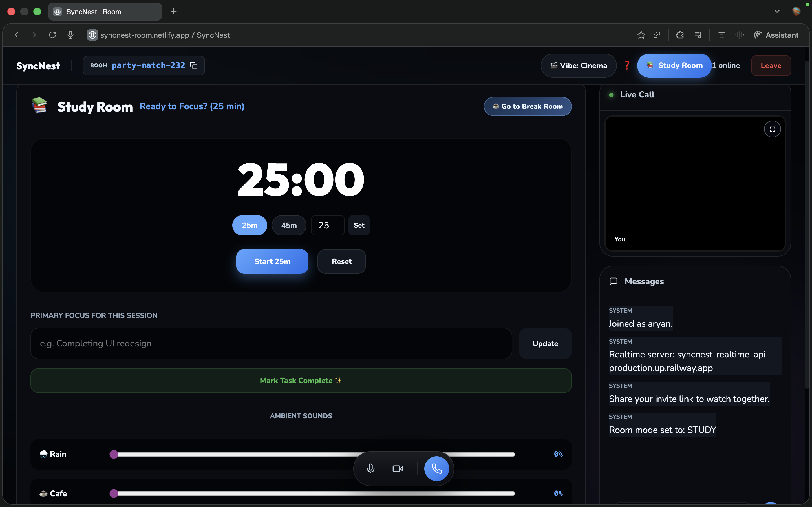Mute the microphone in the call bar

pyautogui.click(x=370, y=468)
